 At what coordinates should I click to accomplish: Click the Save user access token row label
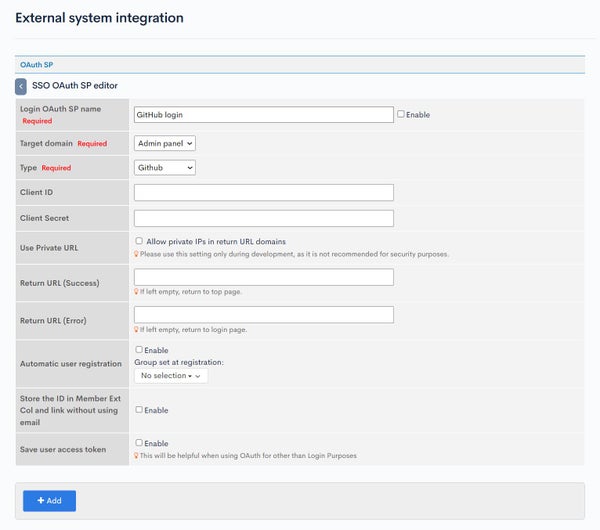coord(63,450)
